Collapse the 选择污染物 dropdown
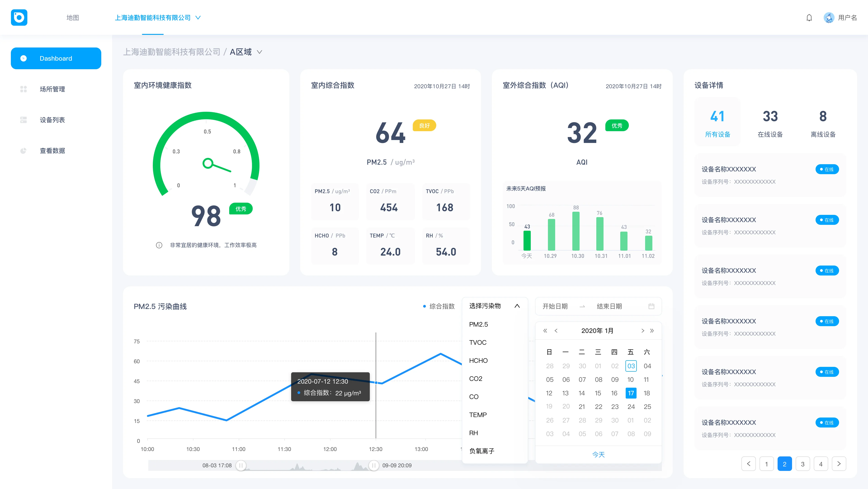 (x=517, y=306)
